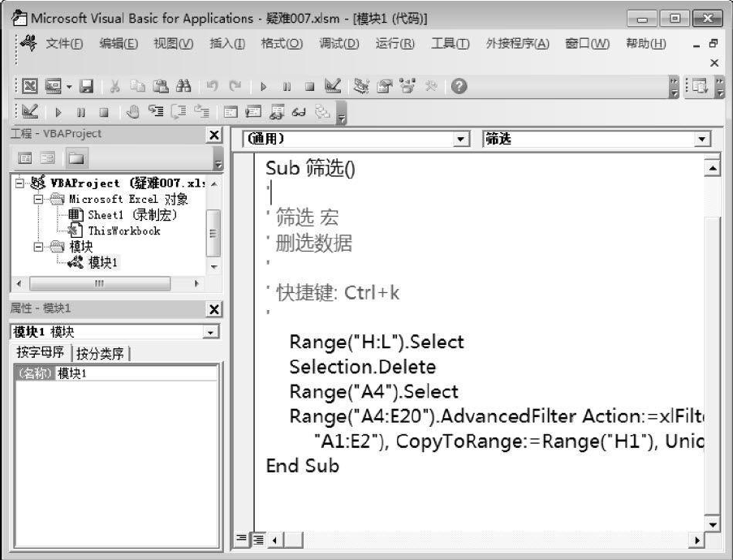
Task: Open the (通用) object dropdown
Action: tap(460, 139)
